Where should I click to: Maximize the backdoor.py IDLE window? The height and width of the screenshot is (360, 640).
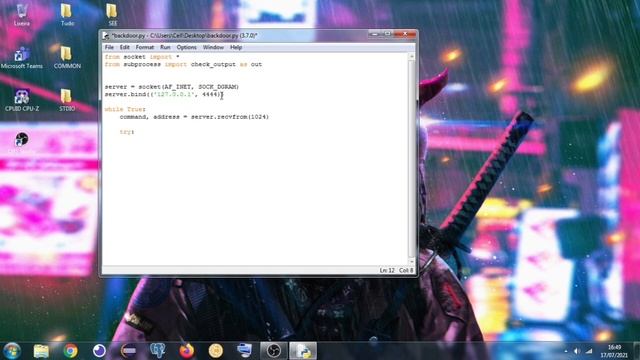(x=388, y=34)
